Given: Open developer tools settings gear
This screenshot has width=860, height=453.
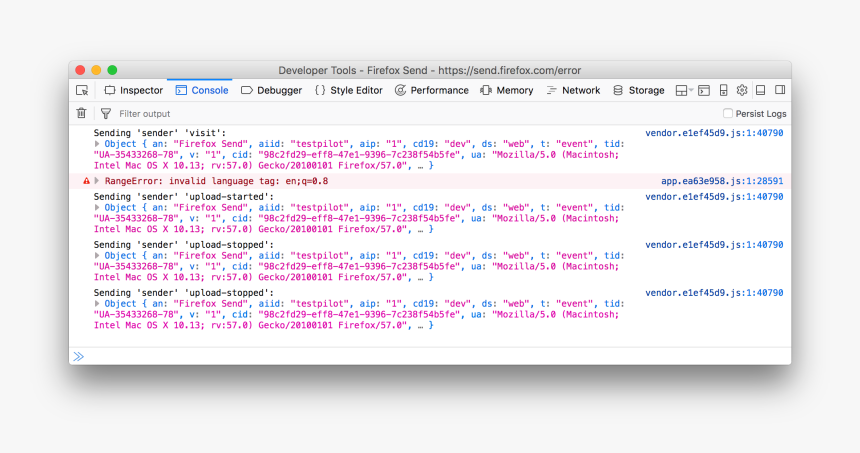Looking at the screenshot, I should 742,90.
